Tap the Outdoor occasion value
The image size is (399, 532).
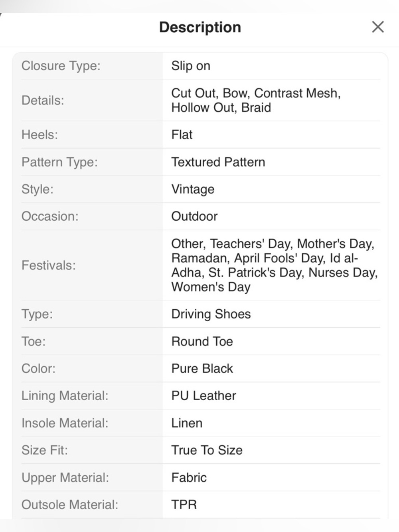pos(194,216)
